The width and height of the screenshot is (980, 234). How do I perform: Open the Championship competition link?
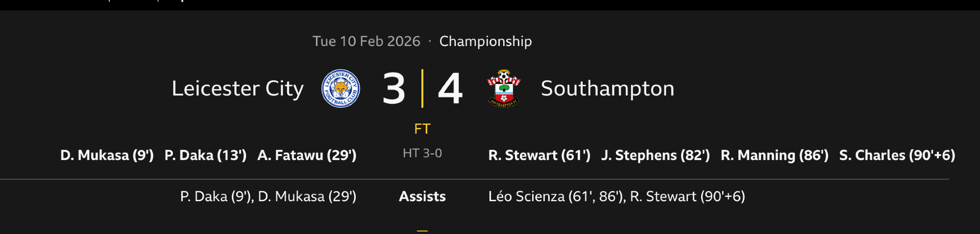[x=485, y=41]
